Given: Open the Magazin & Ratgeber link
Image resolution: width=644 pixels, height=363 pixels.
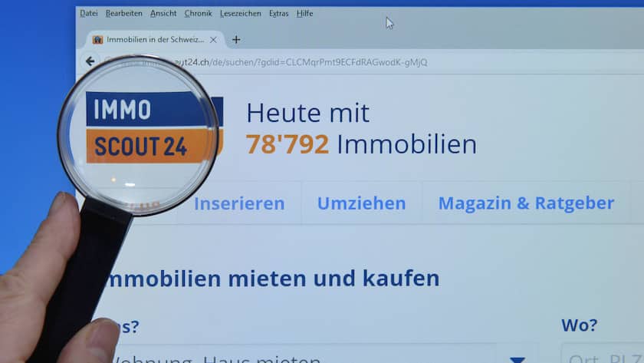Looking at the screenshot, I should click(526, 203).
